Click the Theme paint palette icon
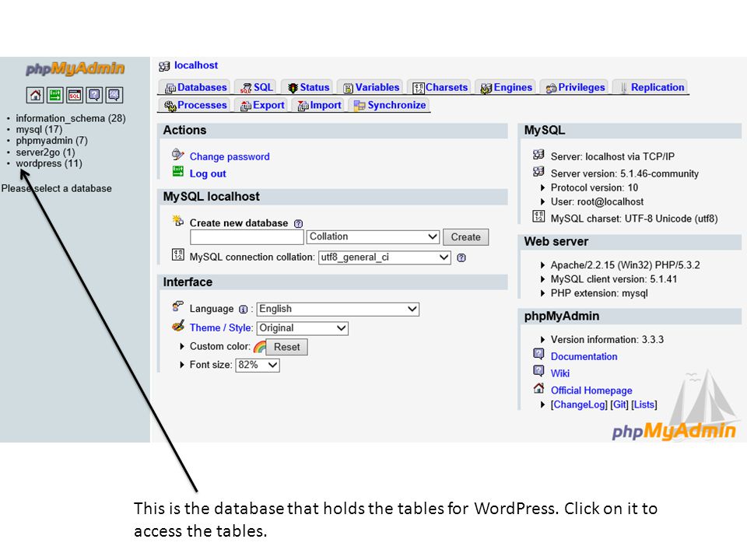This screenshot has width=747, height=560. coord(177,326)
